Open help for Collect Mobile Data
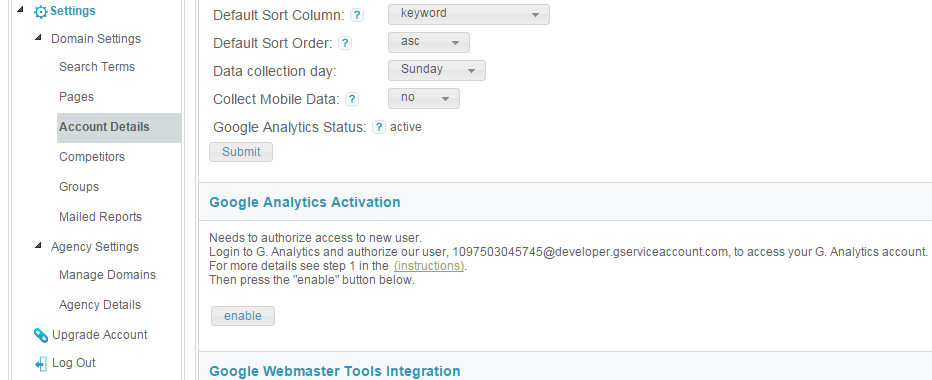Image resolution: width=932 pixels, height=380 pixels. point(352,99)
